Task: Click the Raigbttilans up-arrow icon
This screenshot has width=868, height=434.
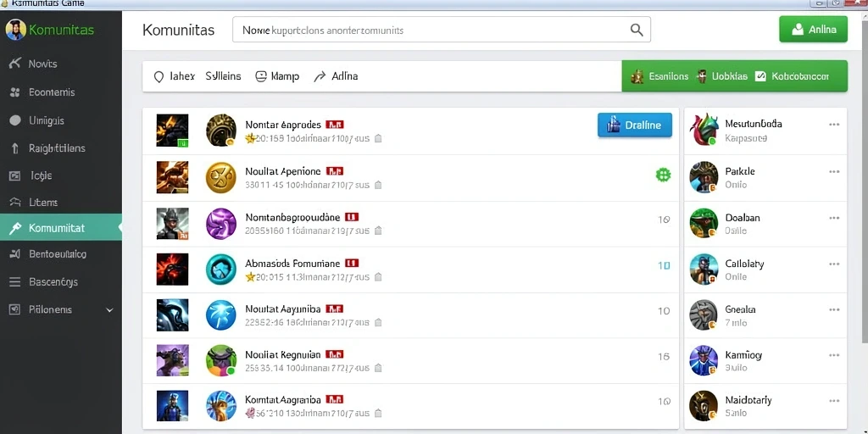Action: point(15,148)
